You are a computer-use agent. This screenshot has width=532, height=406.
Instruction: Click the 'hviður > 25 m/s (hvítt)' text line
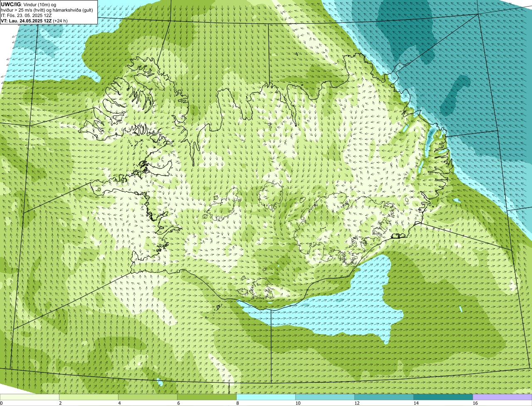[48, 10]
